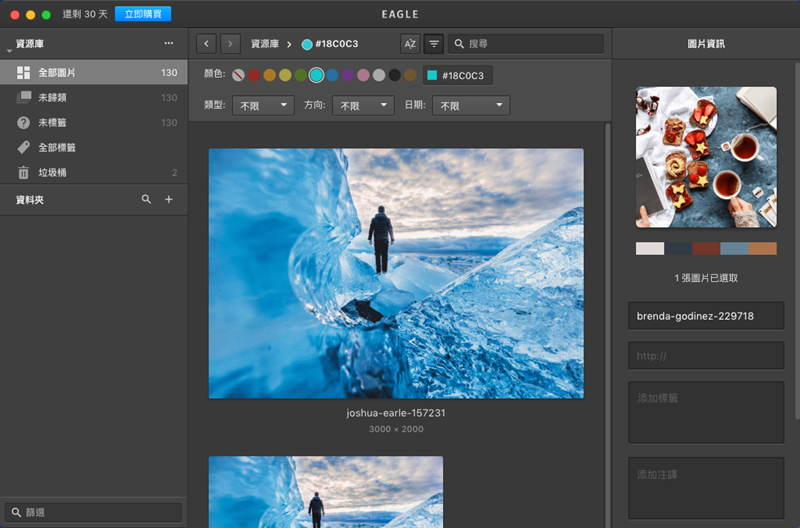Toggle the filter panel icon
The width and height of the screenshot is (800, 528).
pos(434,44)
